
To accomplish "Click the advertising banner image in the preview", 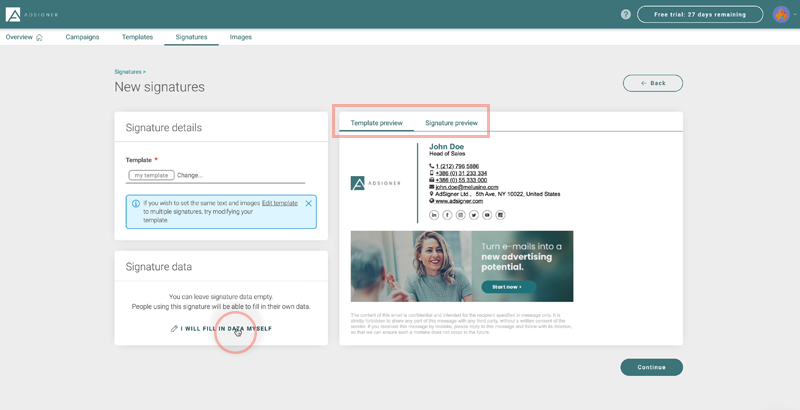I will click(462, 266).
